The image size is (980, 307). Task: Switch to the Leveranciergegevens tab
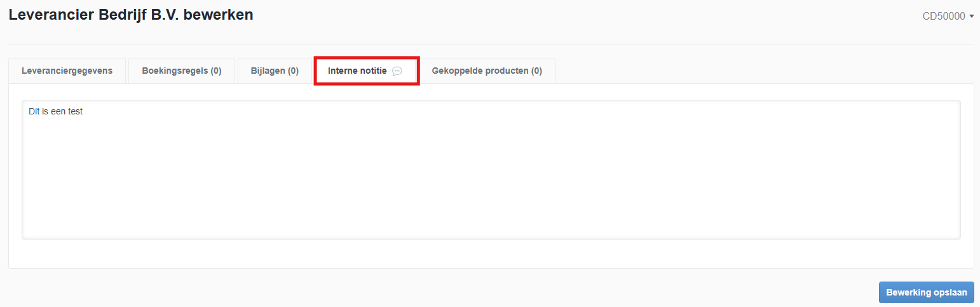pos(67,71)
